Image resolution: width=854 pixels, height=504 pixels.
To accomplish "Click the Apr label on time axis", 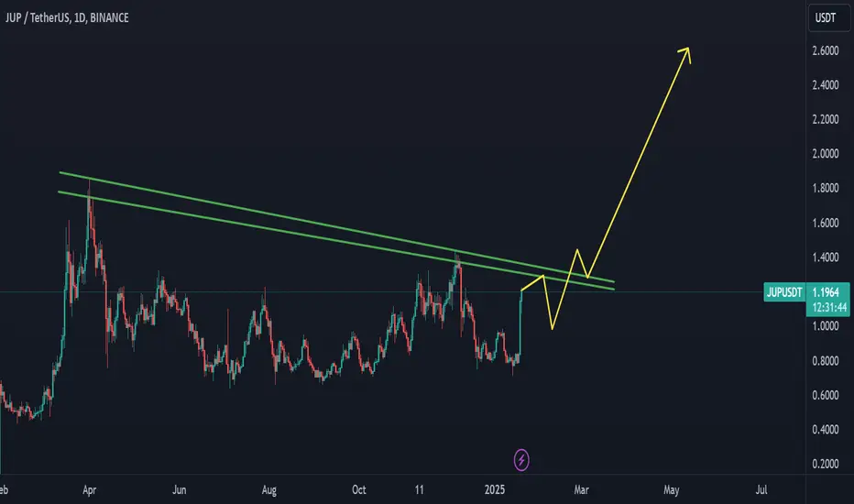I will [89, 490].
